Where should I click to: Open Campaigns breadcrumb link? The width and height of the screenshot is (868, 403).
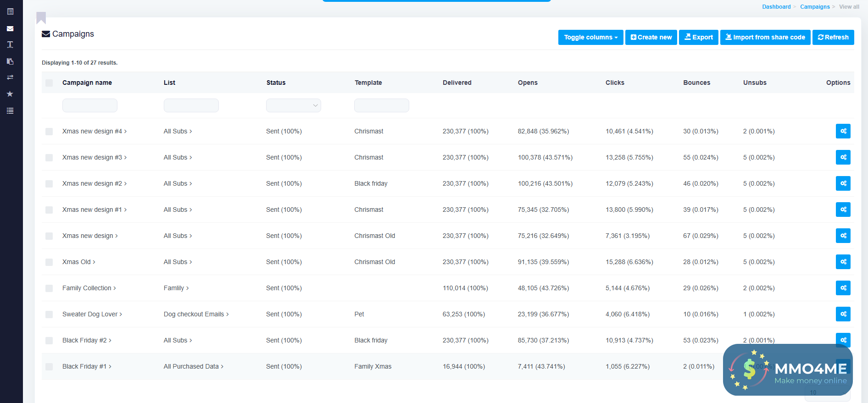tap(815, 7)
